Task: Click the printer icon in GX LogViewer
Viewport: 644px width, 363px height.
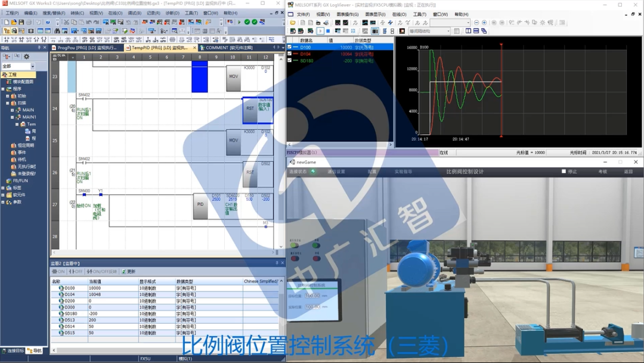Action: [x=326, y=23]
